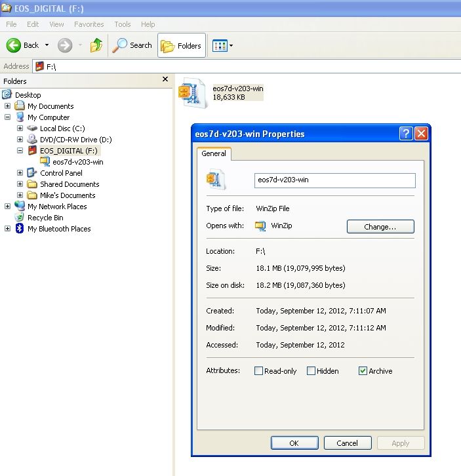The height and width of the screenshot is (476, 461).
Task: Uncheck the Archive attribute checkbox
Action: [x=363, y=371]
